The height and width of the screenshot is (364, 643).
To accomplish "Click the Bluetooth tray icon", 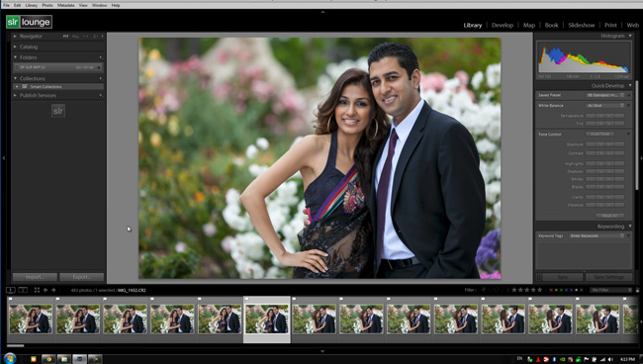I will tap(554, 359).
